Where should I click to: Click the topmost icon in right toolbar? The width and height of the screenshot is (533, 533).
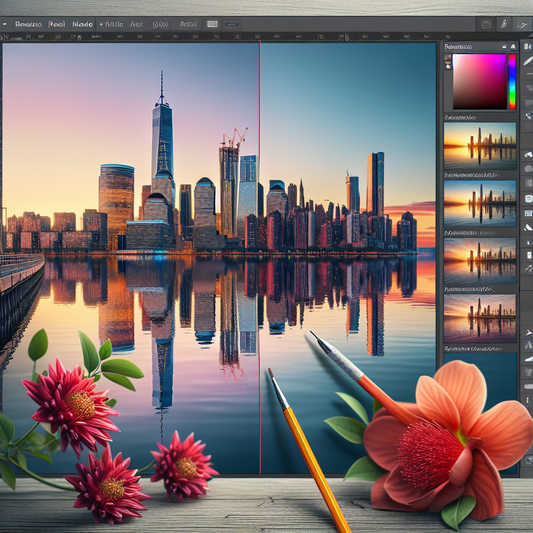click(x=528, y=46)
